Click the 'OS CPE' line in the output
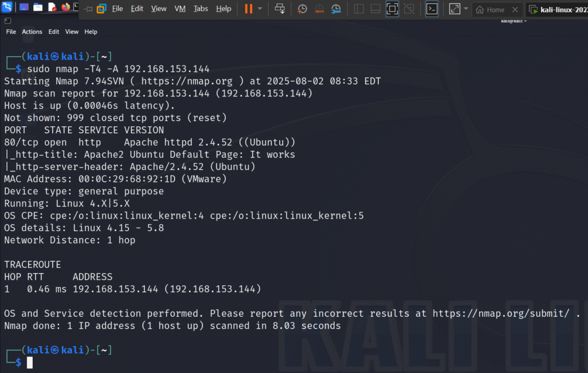This screenshot has height=373, width=588. click(x=184, y=216)
